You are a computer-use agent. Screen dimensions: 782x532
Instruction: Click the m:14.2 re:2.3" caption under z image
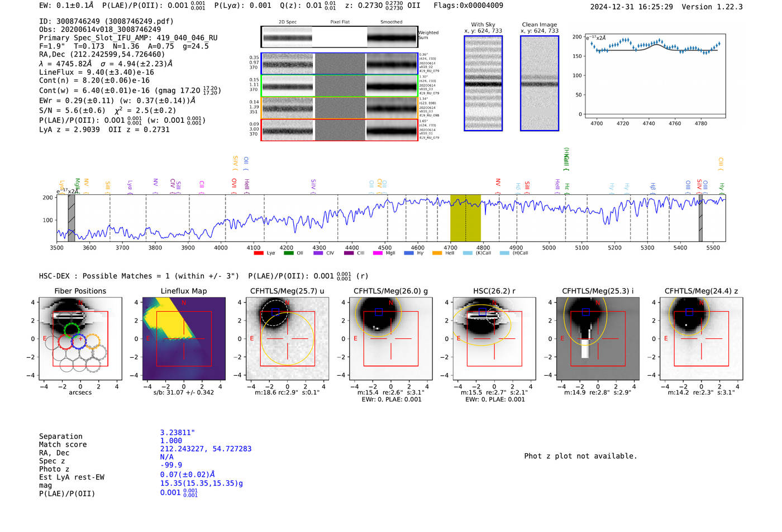[701, 392]
